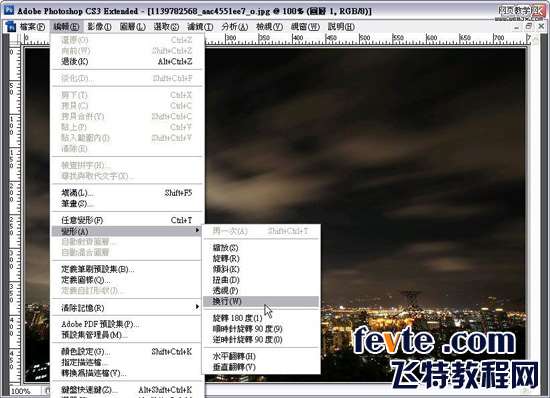
Task: Choose 指定描述檔... Assign Profile
Action: 127,362
